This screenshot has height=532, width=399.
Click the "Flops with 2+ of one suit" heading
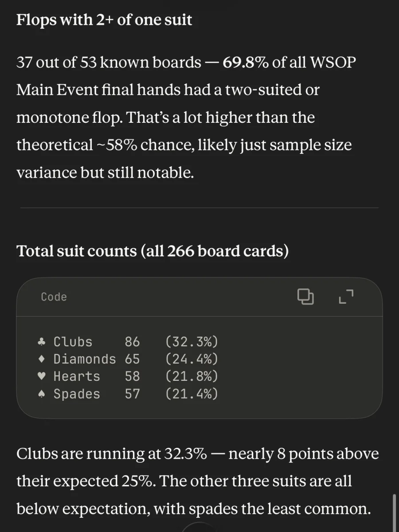click(104, 21)
